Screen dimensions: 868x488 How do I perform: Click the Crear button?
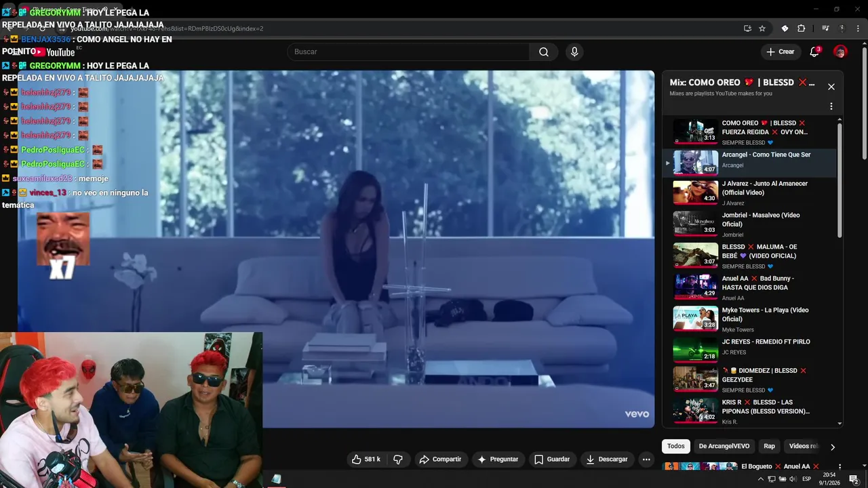tap(780, 52)
